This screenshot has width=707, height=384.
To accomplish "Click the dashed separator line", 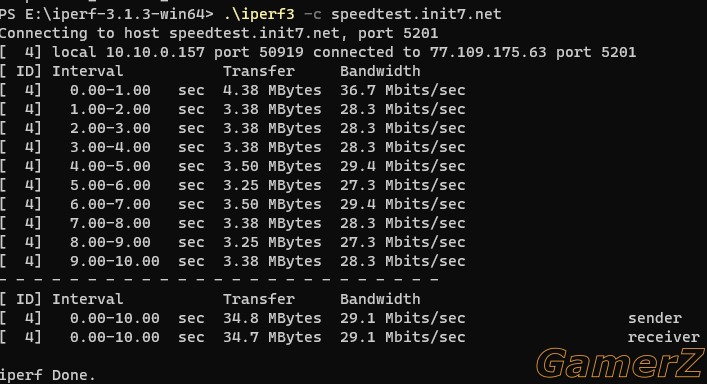I will [219, 280].
